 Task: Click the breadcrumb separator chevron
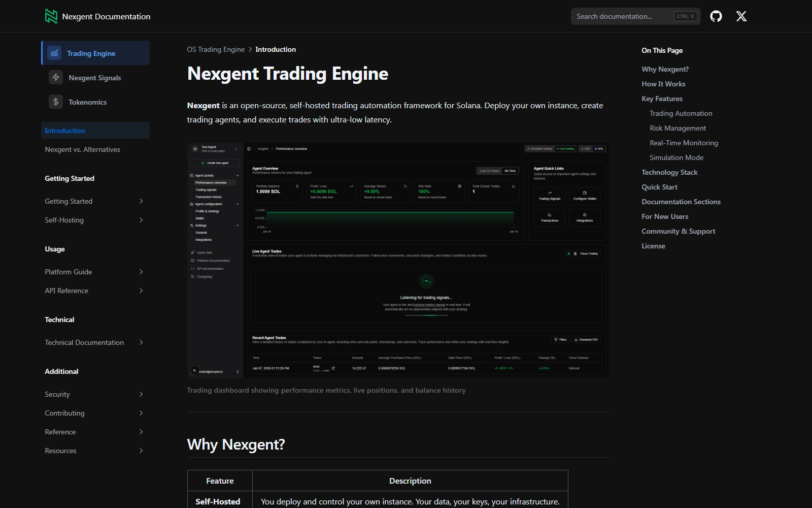coord(250,50)
